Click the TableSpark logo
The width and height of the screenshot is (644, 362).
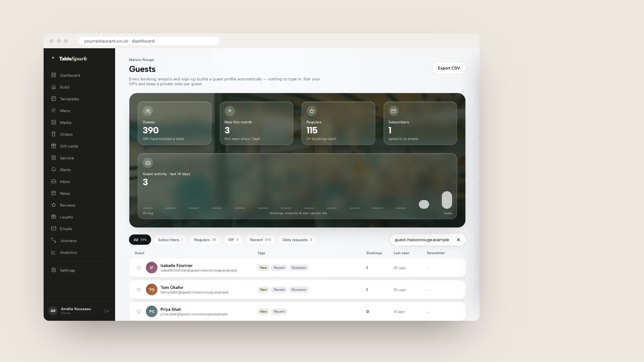(x=69, y=58)
